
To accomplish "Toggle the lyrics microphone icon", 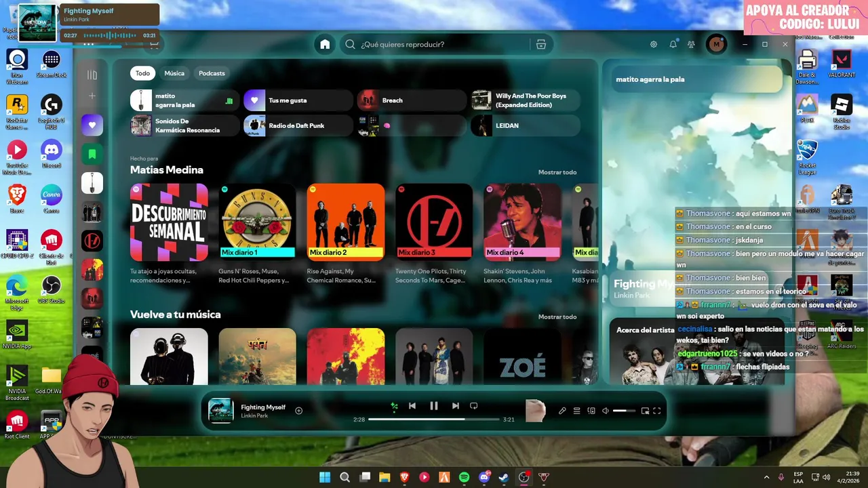I will pyautogui.click(x=562, y=411).
